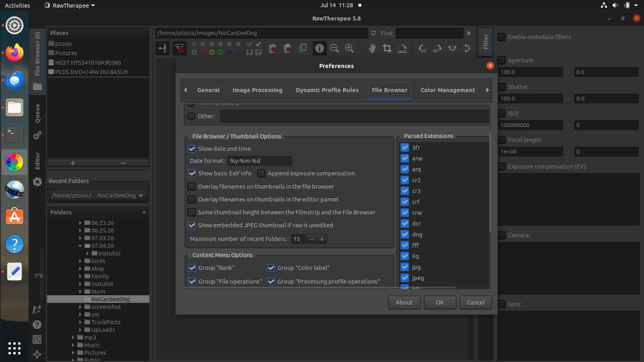Image resolution: width=644 pixels, height=362 pixels.
Task: Select the straighten tool icon
Action: tap(402, 48)
